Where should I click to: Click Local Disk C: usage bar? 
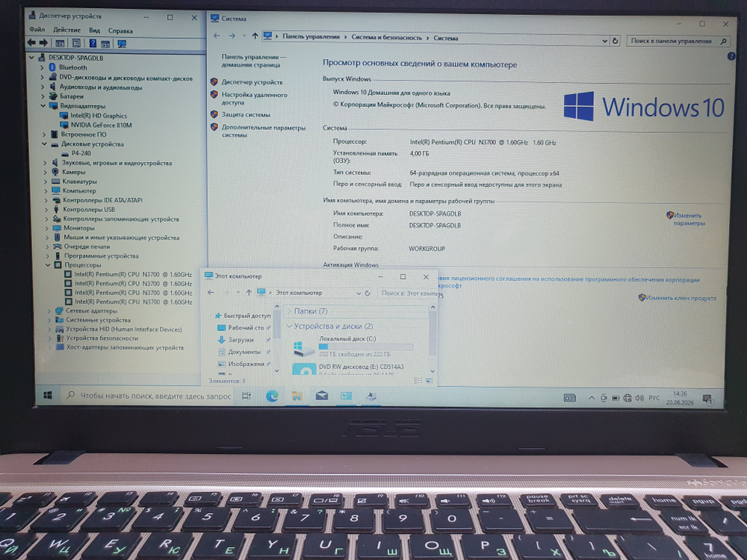366,346
